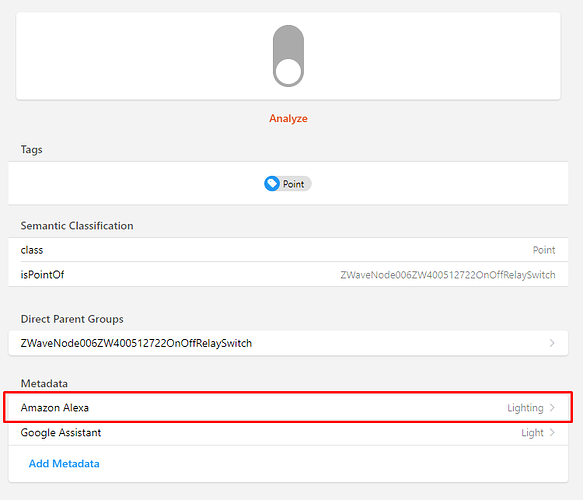Image resolution: width=583 pixels, height=500 pixels.
Task: Select the Point tag chip label
Action: 293,184
